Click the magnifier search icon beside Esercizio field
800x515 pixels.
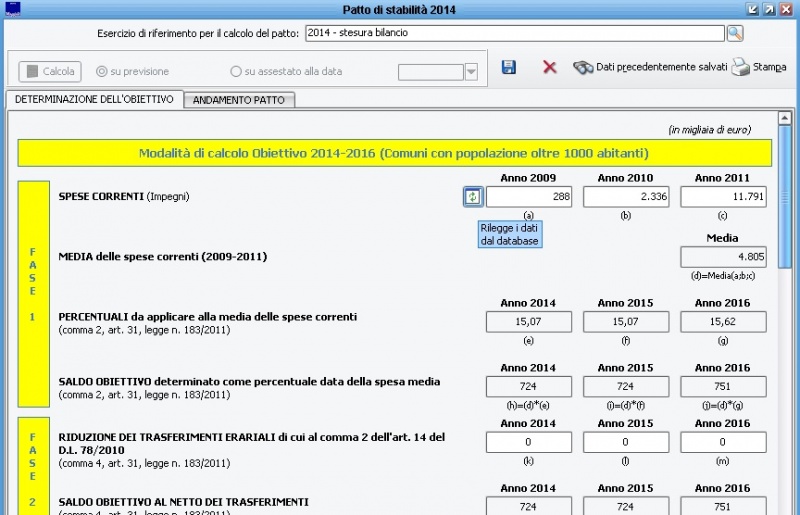point(735,33)
